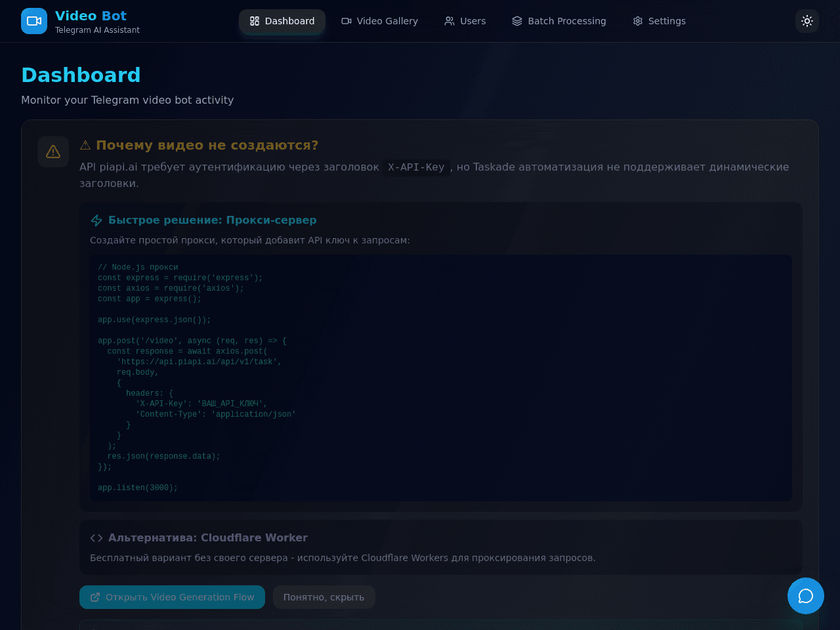
Task: Click the app.use(express.json()); code line
Action: [154, 320]
